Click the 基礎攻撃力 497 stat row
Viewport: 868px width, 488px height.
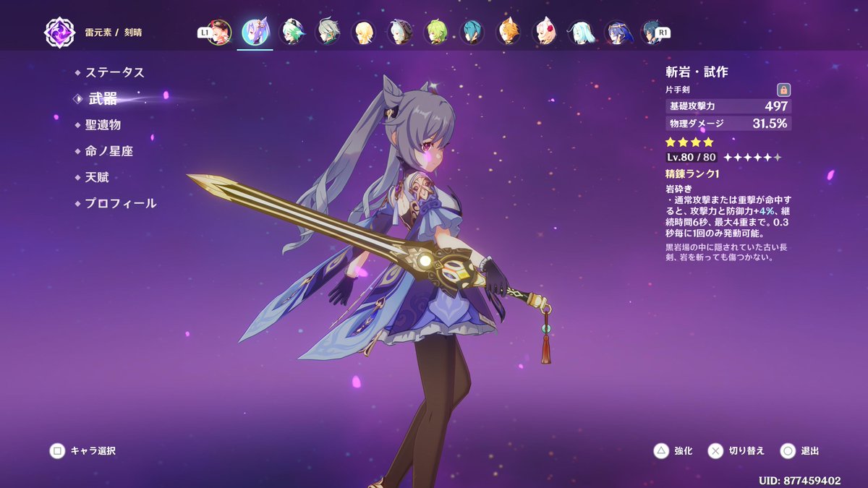[728, 106]
